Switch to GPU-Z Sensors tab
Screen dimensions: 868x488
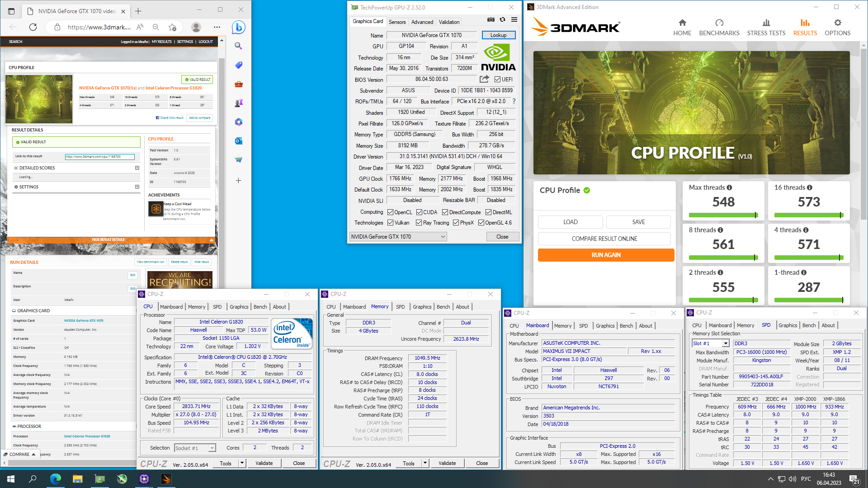(397, 22)
